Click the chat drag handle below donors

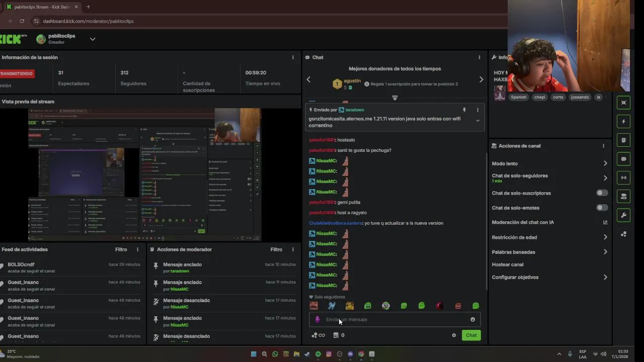[x=394, y=98]
